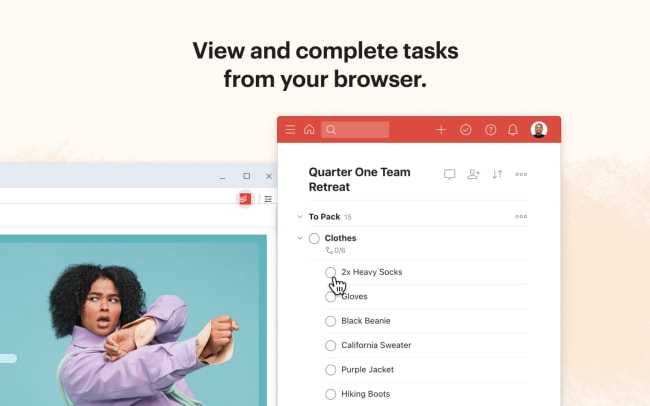Complete the Clothes task checkbox
Screen dimensions: 650x406
coord(314,238)
